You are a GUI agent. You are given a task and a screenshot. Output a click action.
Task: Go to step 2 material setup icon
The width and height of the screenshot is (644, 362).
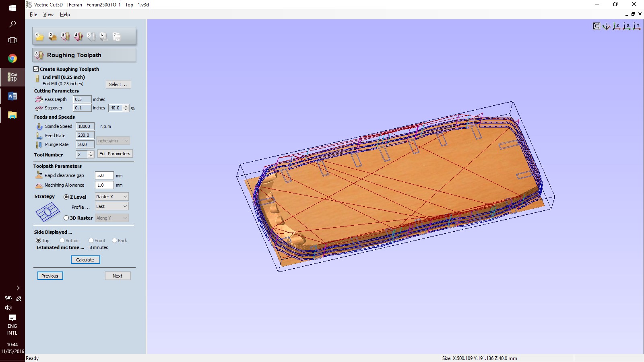coord(52,37)
